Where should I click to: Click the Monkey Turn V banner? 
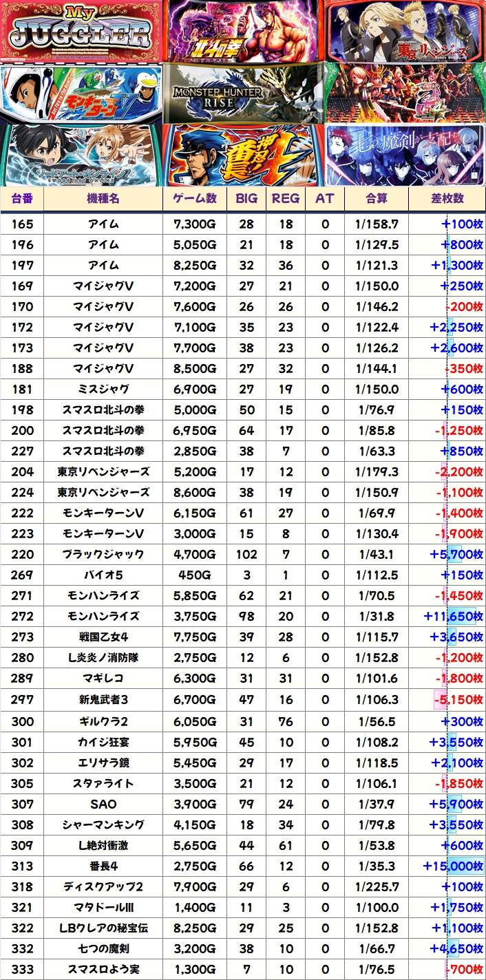pyautogui.click(x=82, y=92)
